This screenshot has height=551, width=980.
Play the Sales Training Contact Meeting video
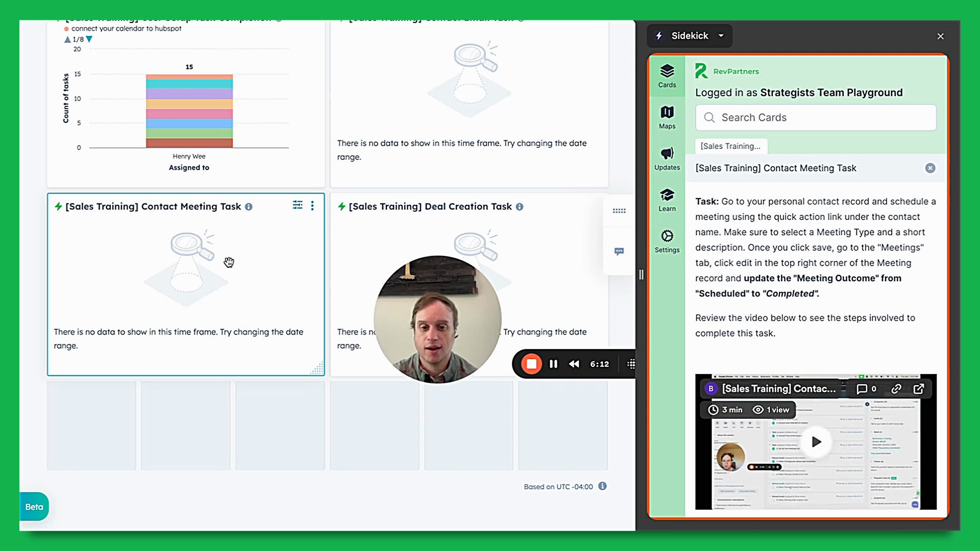816,442
